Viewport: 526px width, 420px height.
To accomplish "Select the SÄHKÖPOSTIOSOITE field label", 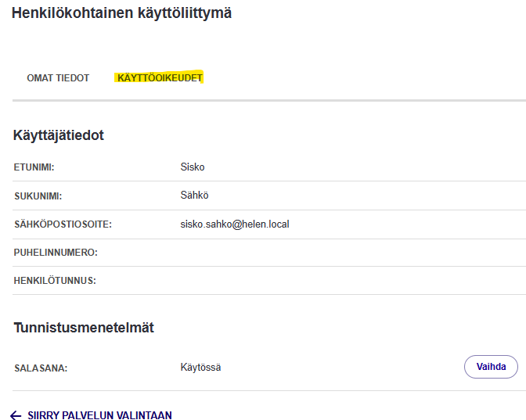I will (63, 224).
